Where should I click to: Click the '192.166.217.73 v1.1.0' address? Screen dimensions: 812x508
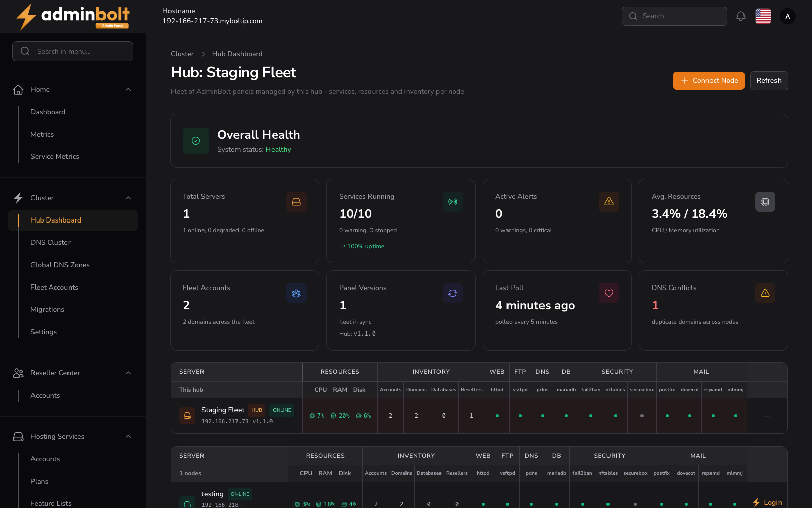237,422
